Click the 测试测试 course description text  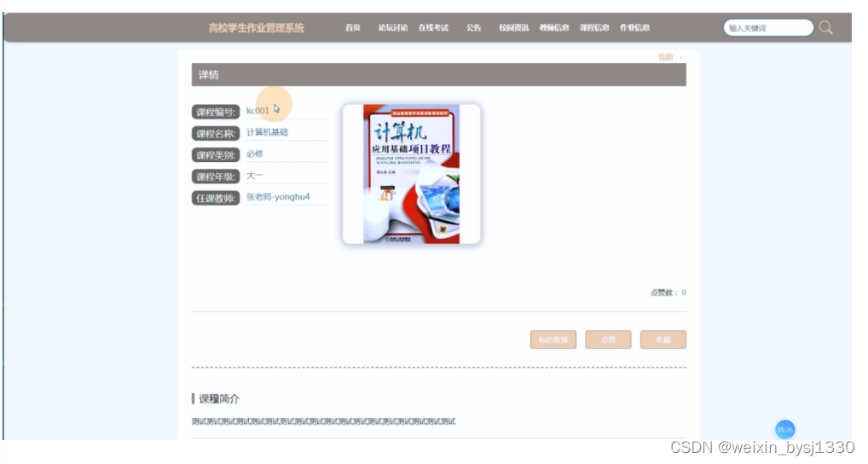click(x=324, y=421)
